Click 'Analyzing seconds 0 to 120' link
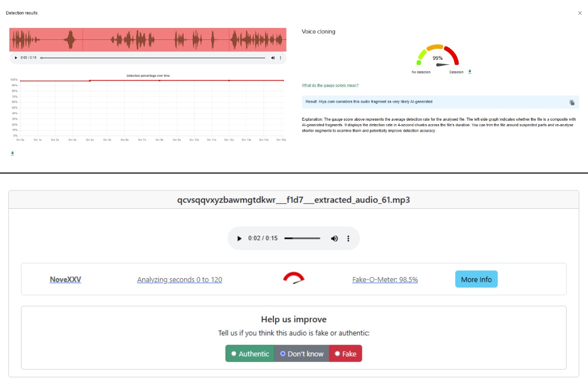588x382 pixels. (180, 280)
